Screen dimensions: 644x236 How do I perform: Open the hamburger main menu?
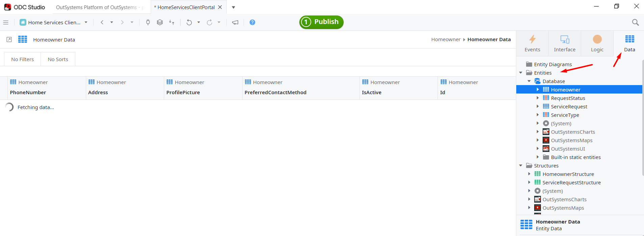point(6,22)
